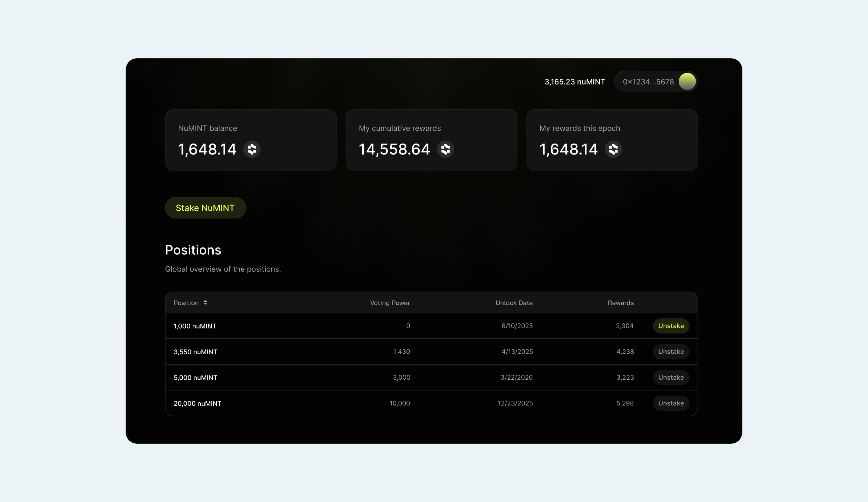
Task: Click the My cumulative rewards label
Action: tap(400, 128)
